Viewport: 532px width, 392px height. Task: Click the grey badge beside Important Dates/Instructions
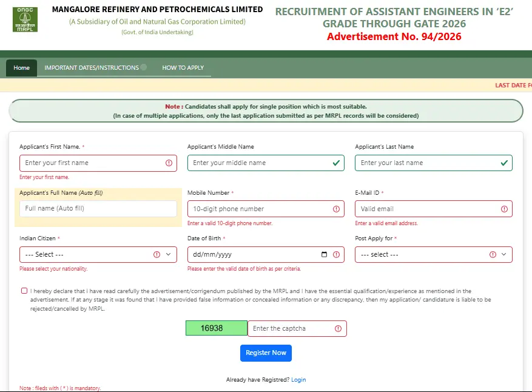(144, 67)
